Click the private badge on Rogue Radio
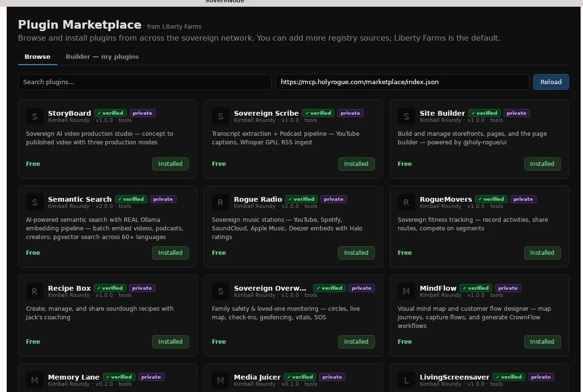The image size is (583, 392). click(333, 199)
